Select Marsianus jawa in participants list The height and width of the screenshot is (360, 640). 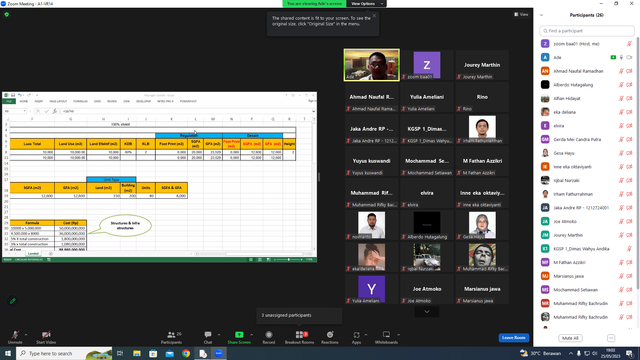(x=586, y=276)
